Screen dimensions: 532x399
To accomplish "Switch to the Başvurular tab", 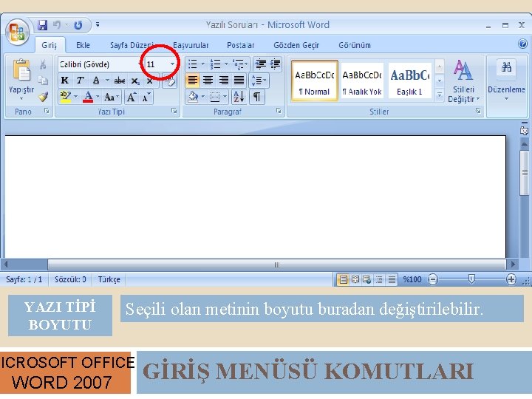I will click(191, 45).
